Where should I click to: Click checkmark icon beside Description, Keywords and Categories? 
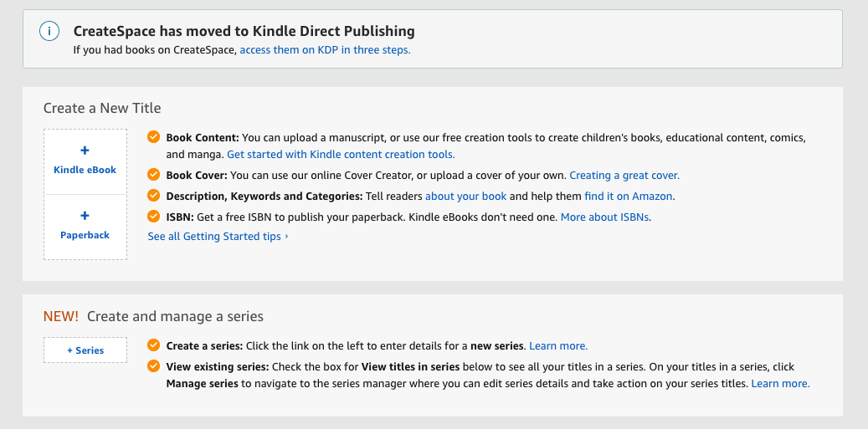pos(153,196)
